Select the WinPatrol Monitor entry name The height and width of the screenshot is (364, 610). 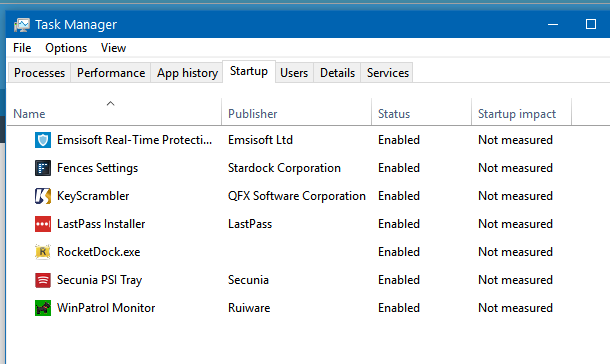point(106,308)
